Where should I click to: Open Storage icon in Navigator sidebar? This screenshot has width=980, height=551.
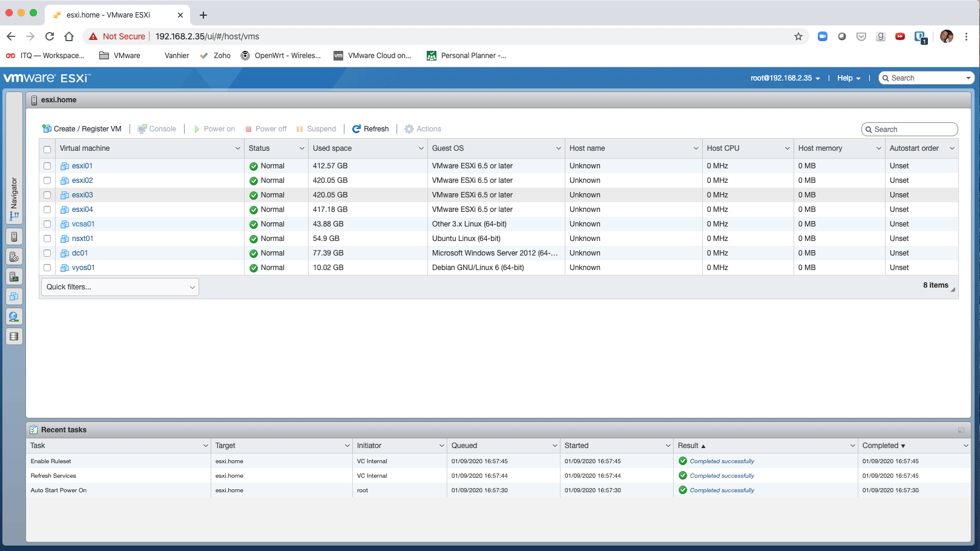click(14, 337)
